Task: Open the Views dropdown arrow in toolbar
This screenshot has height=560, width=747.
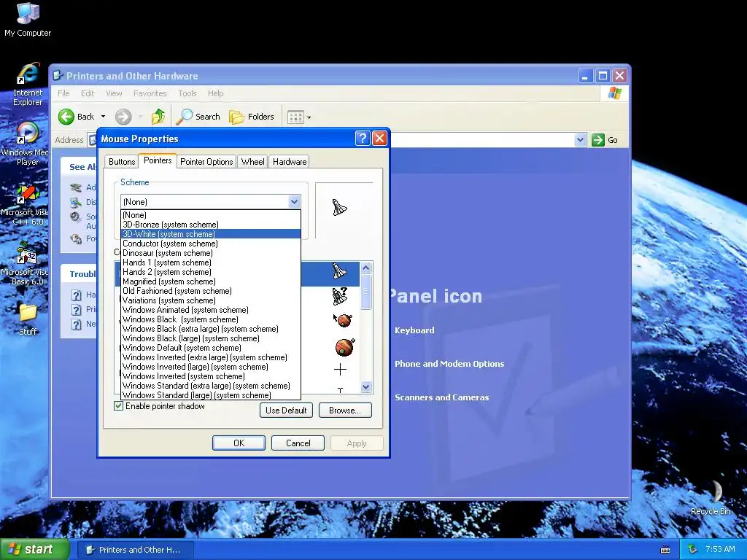Action: 309,117
